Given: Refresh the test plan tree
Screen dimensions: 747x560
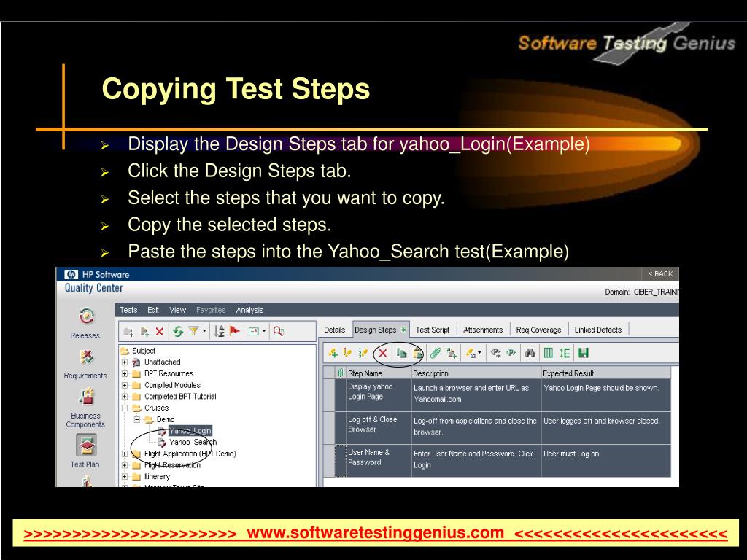Looking at the screenshot, I should (178, 332).
